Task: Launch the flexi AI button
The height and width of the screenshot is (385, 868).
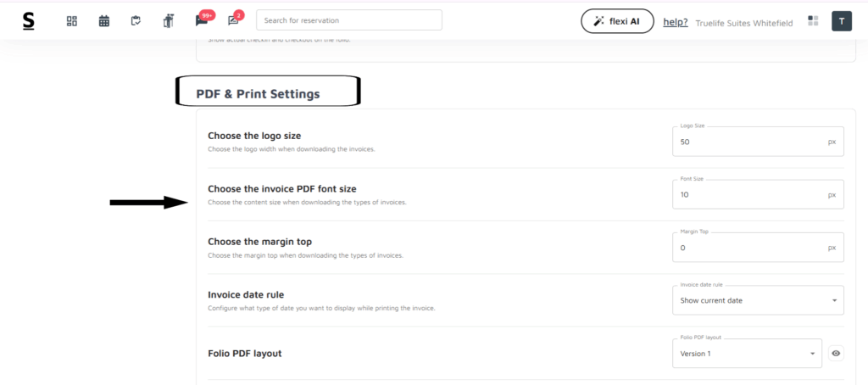Action: click(616, 21)
